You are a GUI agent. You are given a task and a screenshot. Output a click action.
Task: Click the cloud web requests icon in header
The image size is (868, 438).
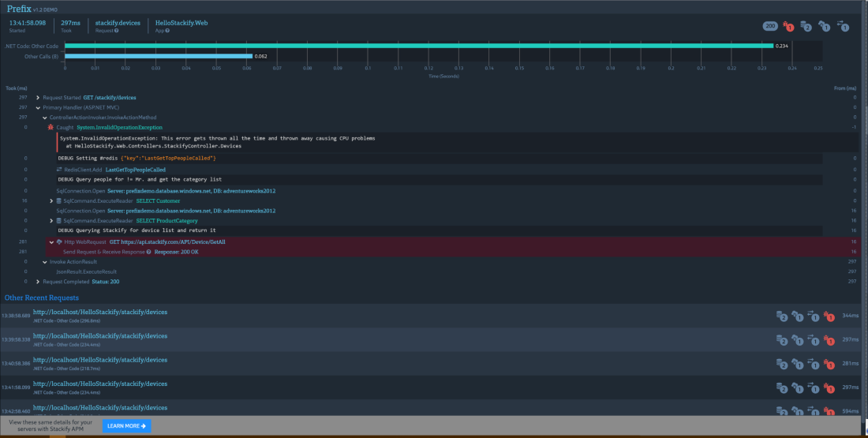[x=825, y=26]
